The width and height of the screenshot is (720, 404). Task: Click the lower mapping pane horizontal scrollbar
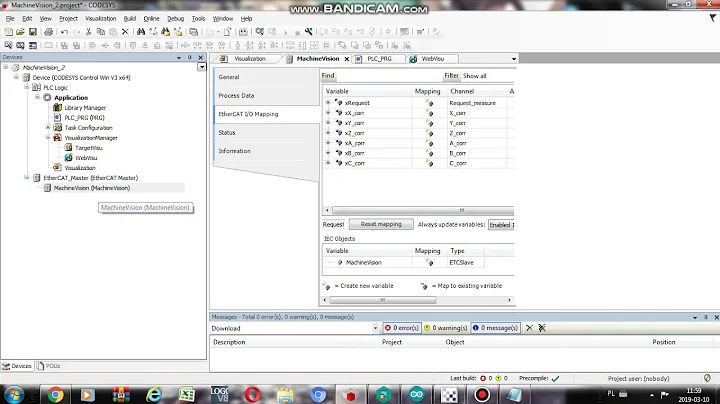click(x=382, y=300)
